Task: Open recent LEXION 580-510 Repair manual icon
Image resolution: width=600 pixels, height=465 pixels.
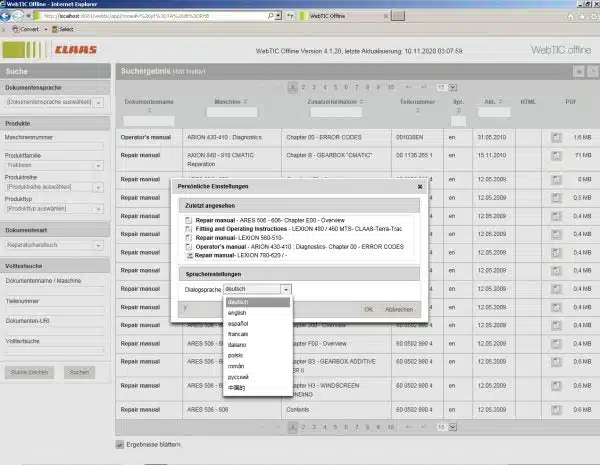Action: [188, 238]
